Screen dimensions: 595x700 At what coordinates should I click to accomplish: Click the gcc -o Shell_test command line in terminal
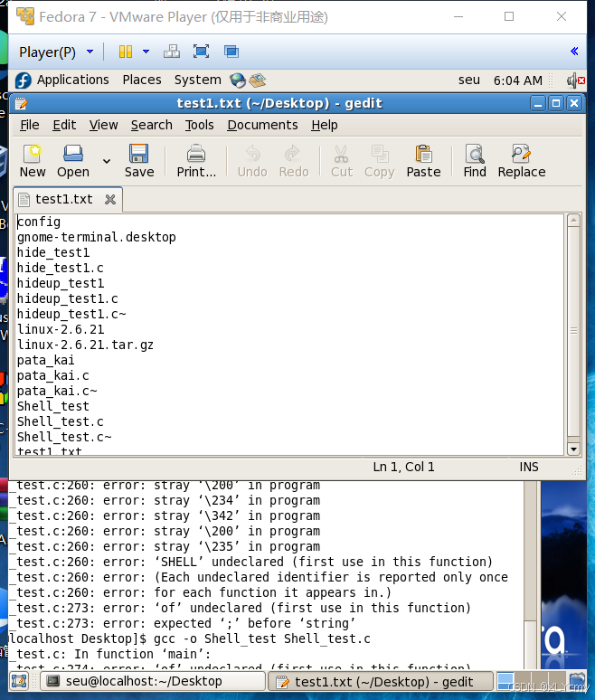261,639
